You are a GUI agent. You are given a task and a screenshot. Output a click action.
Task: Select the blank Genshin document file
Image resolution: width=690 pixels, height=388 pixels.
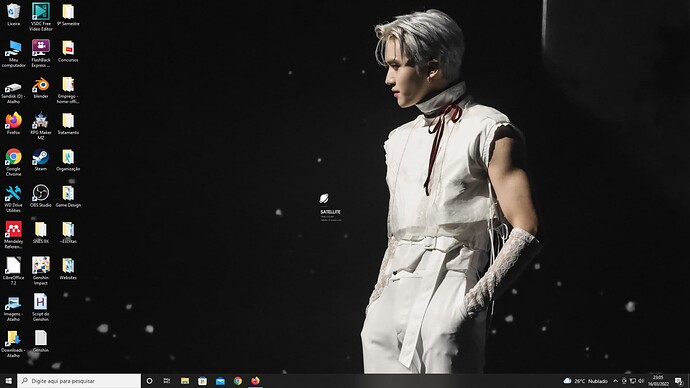[x=41, y=341]
